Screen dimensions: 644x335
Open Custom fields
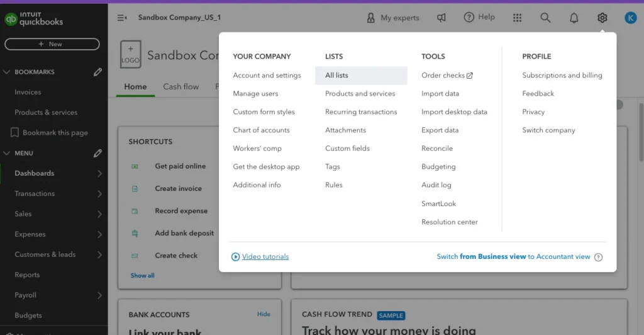347,149
